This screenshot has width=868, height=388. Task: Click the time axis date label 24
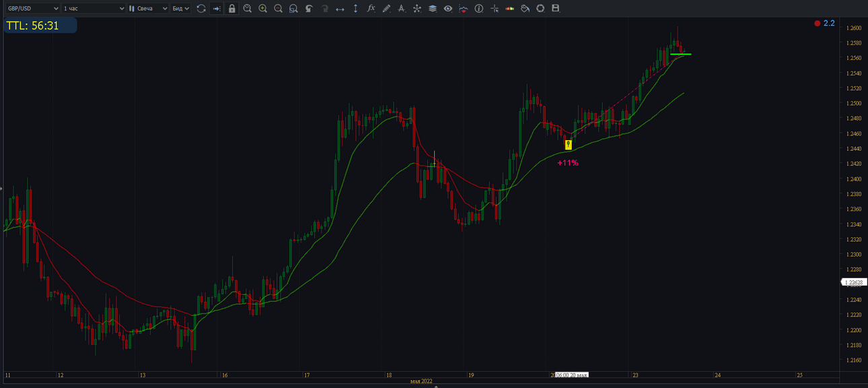717,375
